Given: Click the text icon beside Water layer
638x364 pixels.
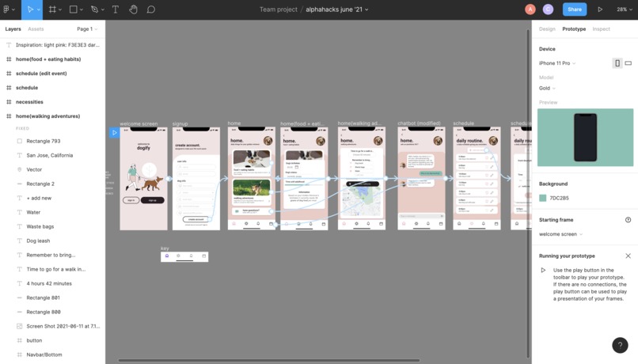Looking at the screenshot, I should 19,212.
